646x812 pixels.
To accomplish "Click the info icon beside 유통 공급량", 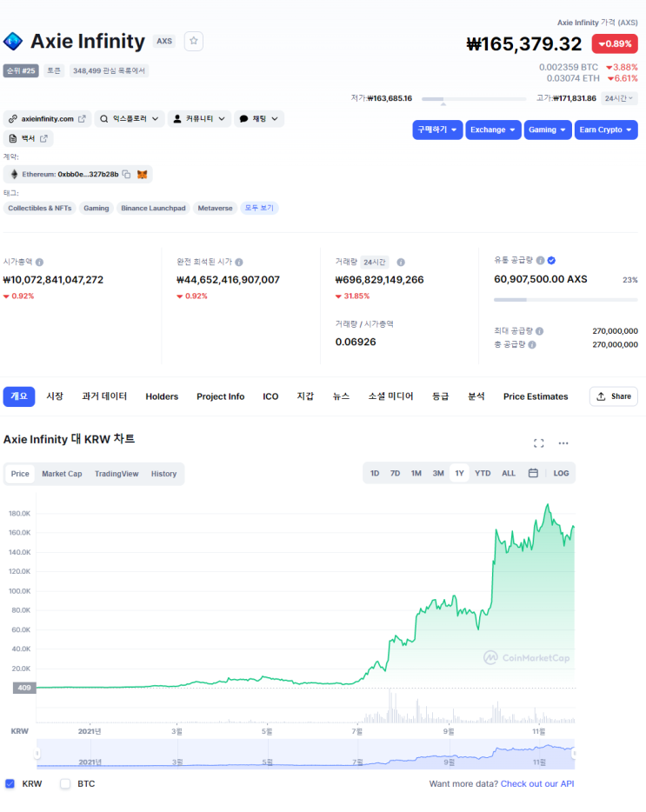I will tap(540, 261).
